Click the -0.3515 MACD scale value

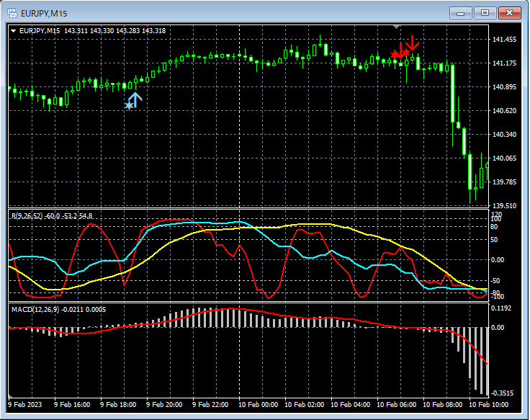[503, 393]
